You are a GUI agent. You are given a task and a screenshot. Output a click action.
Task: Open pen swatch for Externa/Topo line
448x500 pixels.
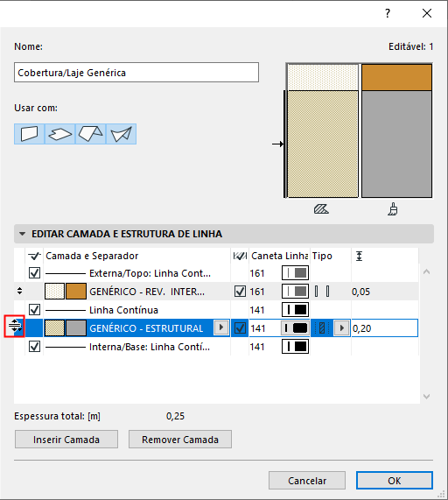click(x=296, y=273)
